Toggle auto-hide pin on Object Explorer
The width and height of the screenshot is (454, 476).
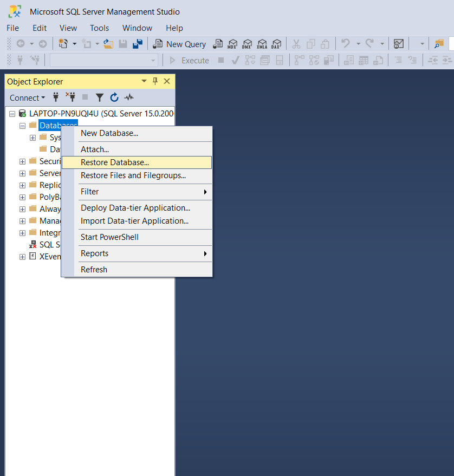[155, 81]
